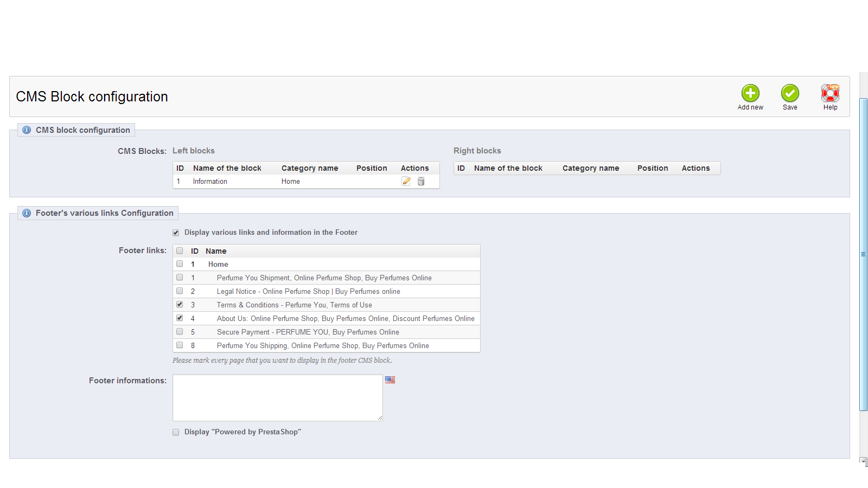
Task: Click "Actions" header in Right blocks table
Action: pos(696,168)
